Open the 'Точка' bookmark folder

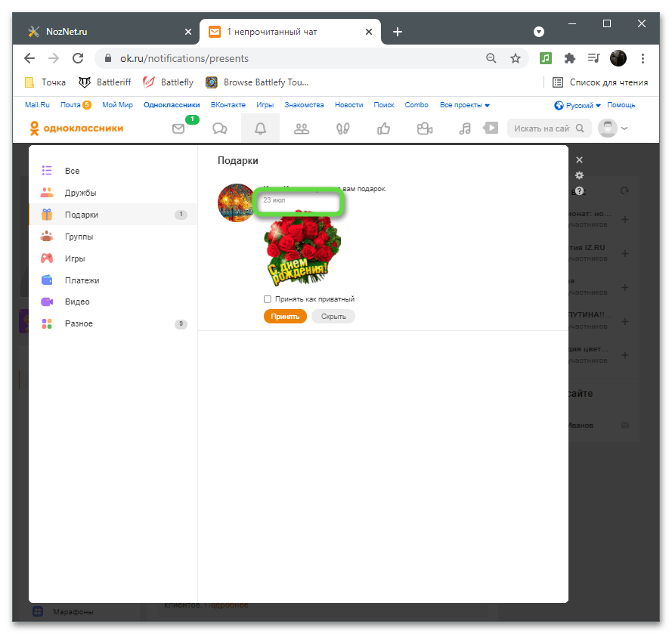pyautogui.click(x=45, y=82)
